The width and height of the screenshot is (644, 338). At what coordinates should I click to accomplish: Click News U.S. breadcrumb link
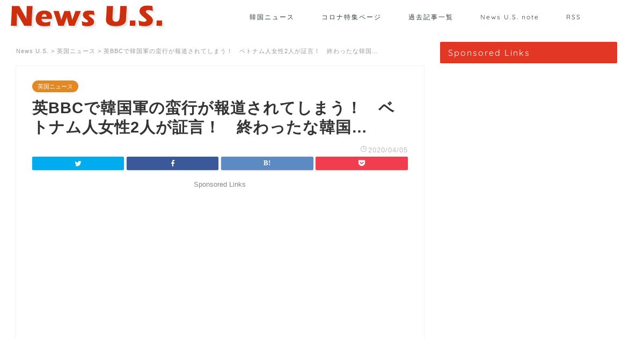pyautogui.click(x=32, y=51)
